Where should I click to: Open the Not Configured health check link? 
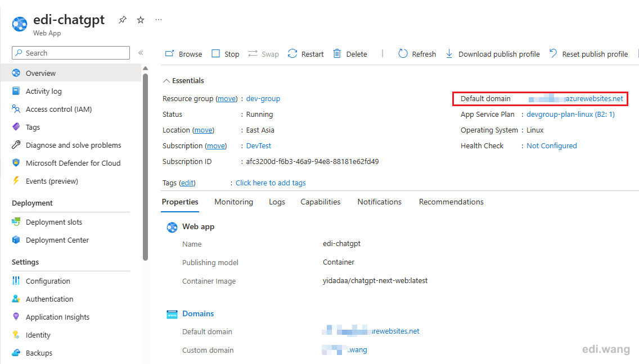pyautogui.click(x=551, y=145)
